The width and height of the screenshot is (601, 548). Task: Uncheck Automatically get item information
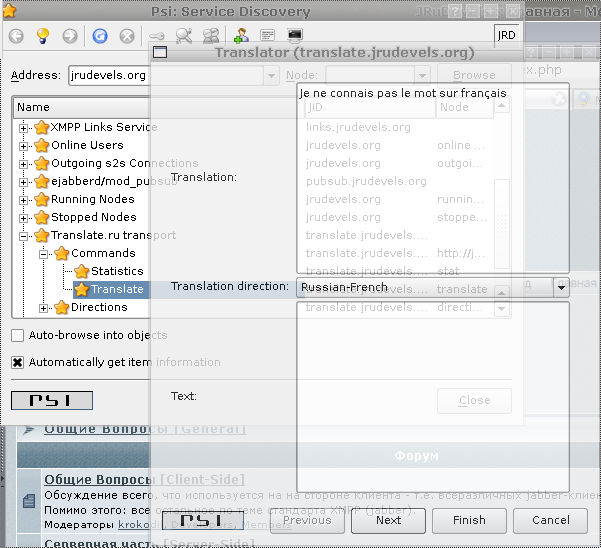(18, 362)
